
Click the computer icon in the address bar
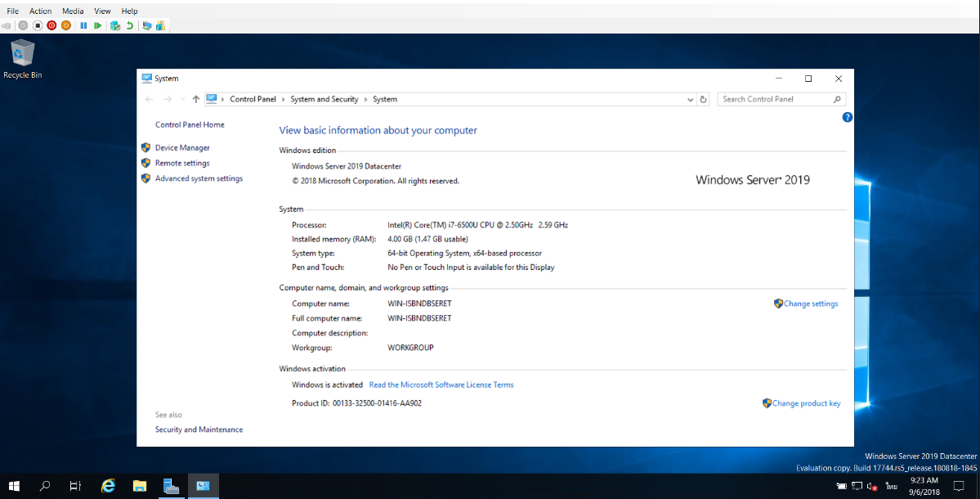pyautogui.click(x=211, y=99)
